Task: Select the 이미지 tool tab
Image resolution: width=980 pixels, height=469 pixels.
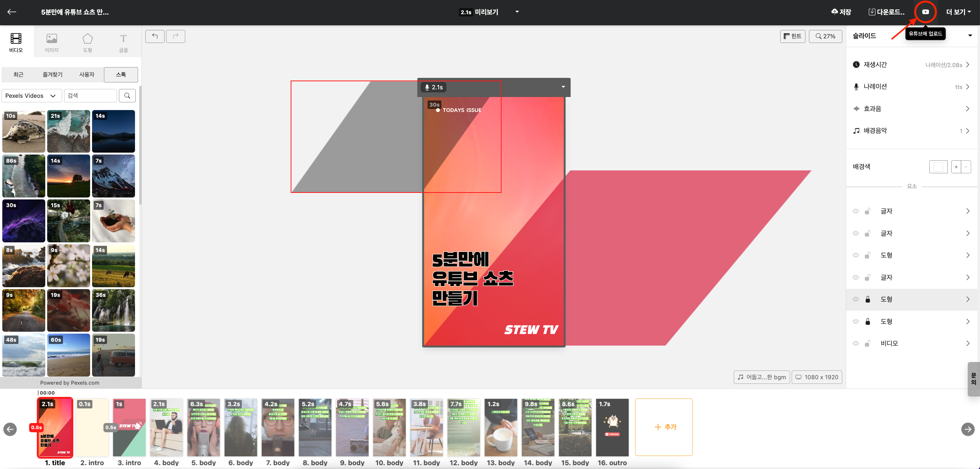Action: [52, 42]
